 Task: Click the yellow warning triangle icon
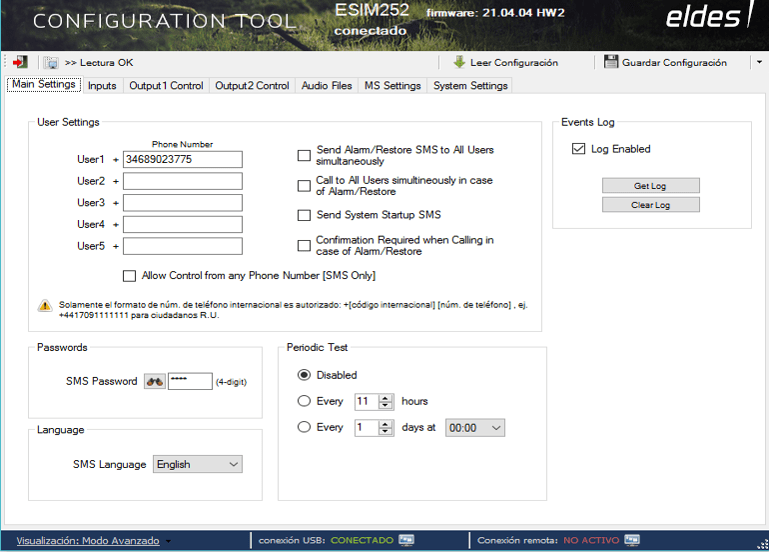(x=45, y=306)
